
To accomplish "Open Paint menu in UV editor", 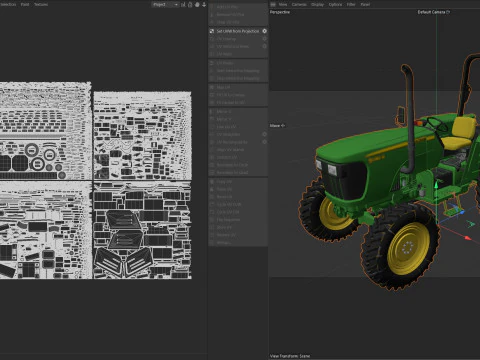I will tap(25, 4).
